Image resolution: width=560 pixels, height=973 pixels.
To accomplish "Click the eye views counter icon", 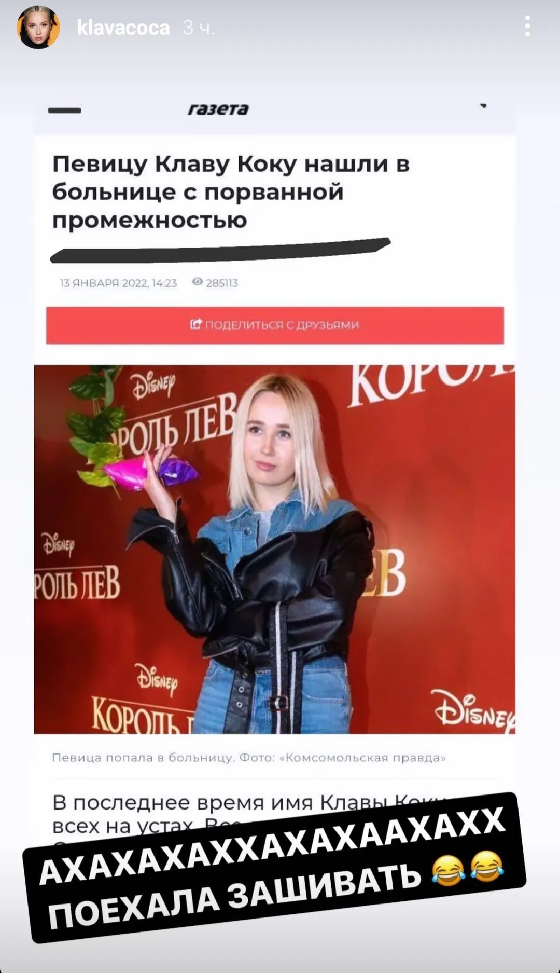I will click(198, 282).
